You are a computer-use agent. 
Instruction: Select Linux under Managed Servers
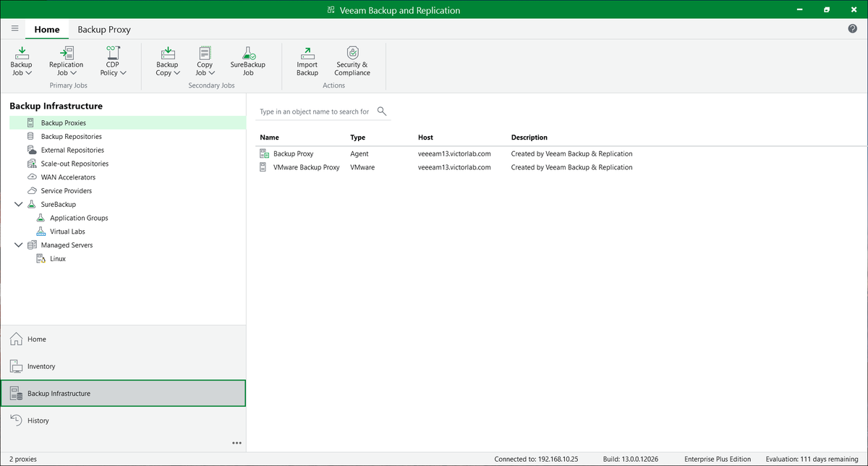click(x=58, y=258)
